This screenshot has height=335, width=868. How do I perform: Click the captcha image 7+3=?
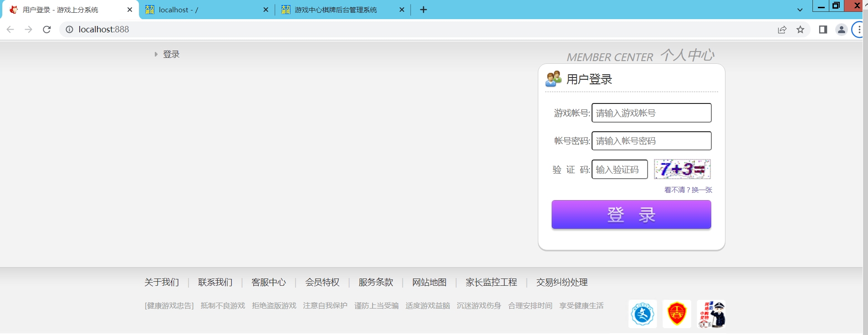coord(682,169)
